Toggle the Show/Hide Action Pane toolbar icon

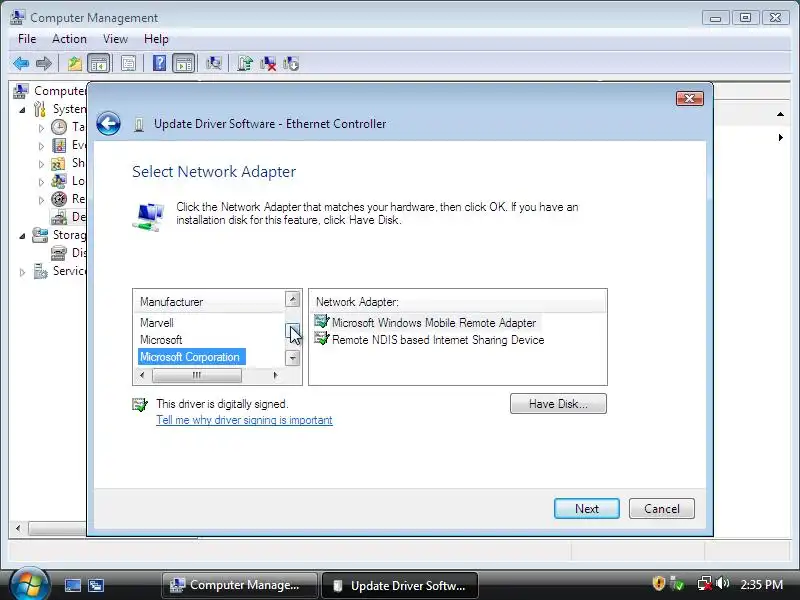point(183,64)
